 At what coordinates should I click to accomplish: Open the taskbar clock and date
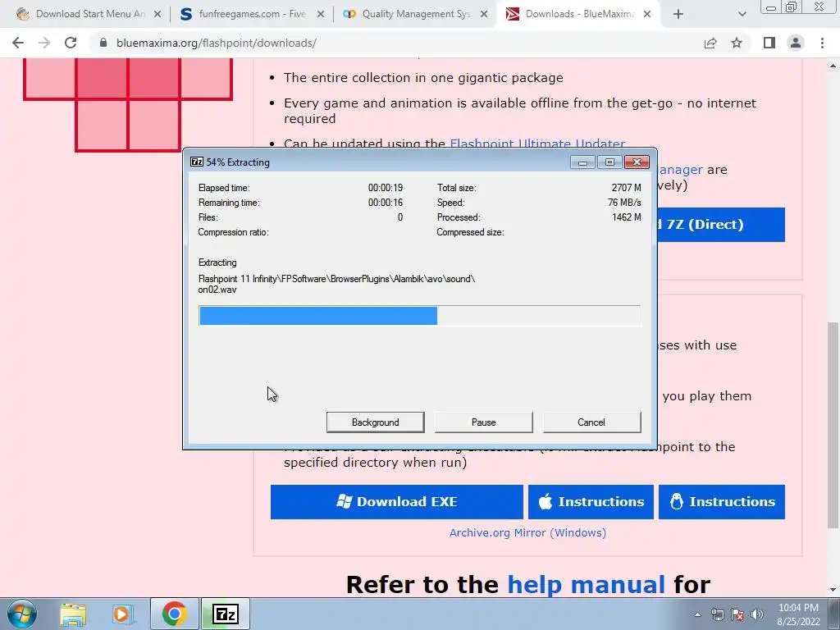click(798, 614)
